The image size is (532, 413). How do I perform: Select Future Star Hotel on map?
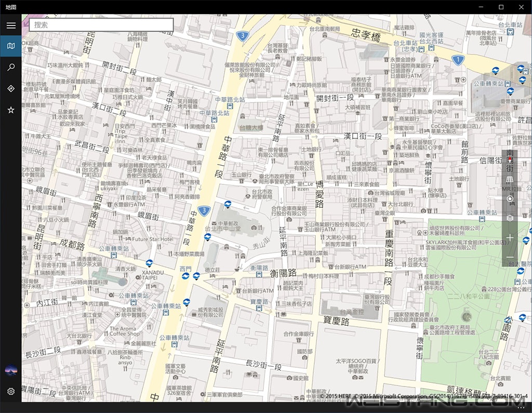(152, 239)
